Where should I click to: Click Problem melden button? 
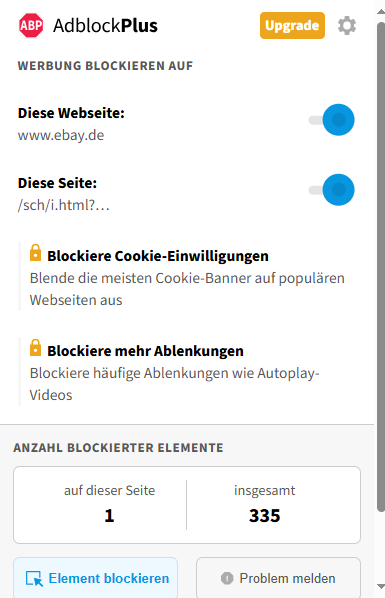click(278, 577)
